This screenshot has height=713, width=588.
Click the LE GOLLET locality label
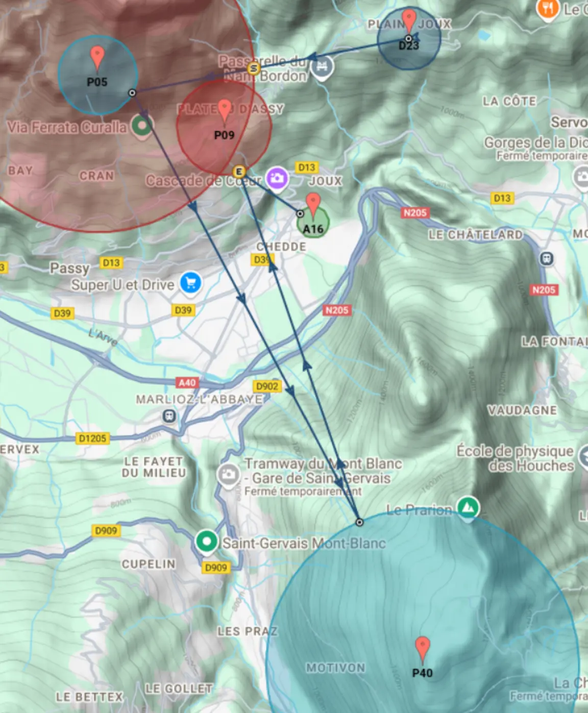click(179, 689)
